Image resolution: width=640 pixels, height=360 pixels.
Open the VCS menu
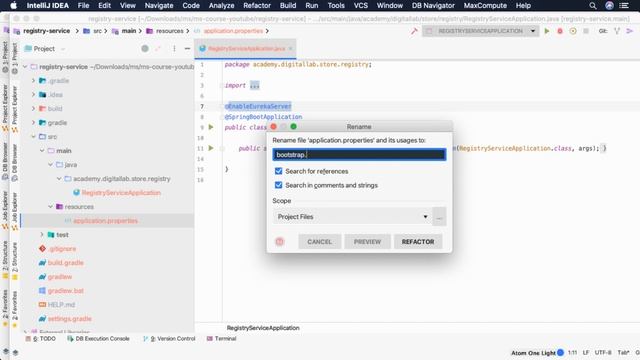pyautogui.click(x=360, y=6)
